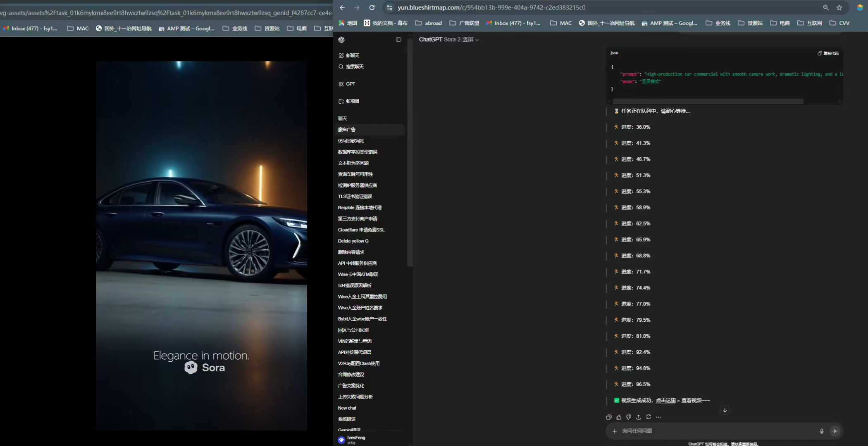Collapse the sidebar with the panel toggle icon
This screenshot has height=446, width=868.
[398, 40]
